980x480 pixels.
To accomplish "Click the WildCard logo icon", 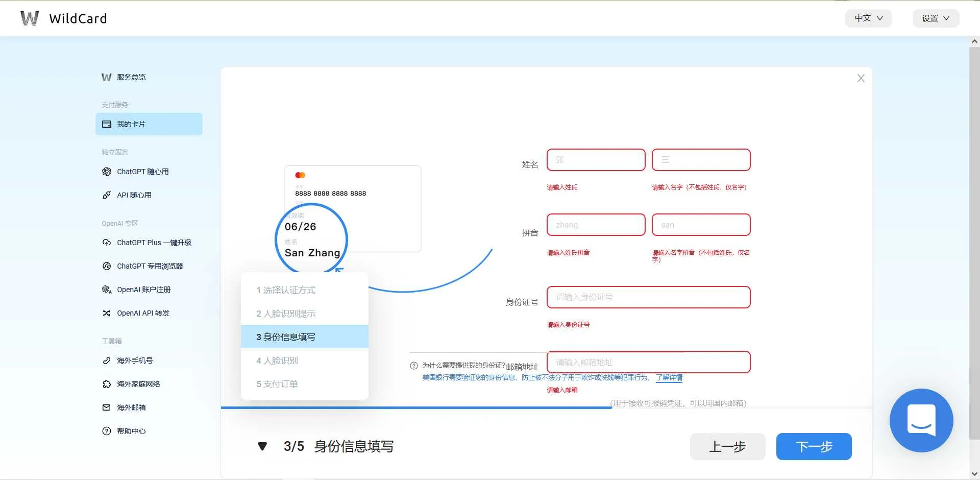I will pos(30,18).
